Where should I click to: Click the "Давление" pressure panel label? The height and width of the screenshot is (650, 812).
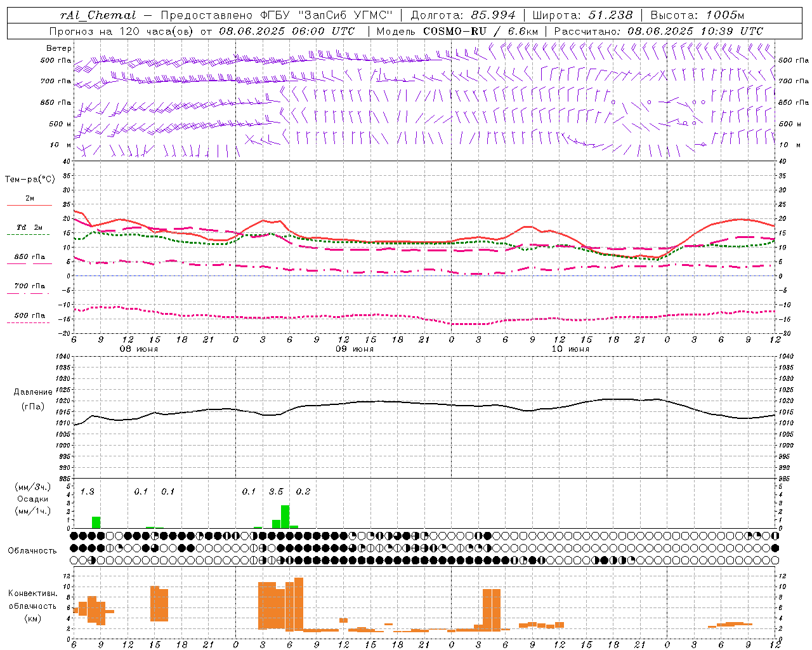coord(33,392)
